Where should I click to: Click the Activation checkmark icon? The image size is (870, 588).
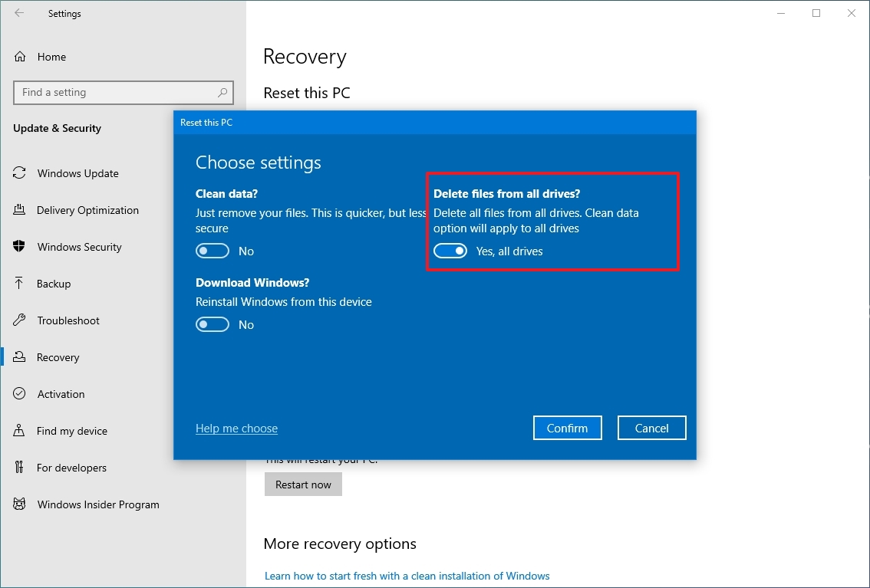(x=19, y=393)
